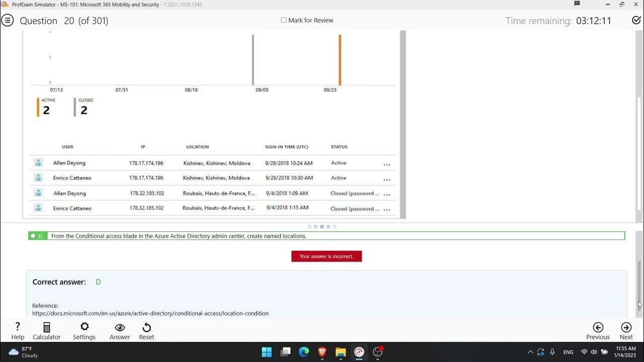Open Wi-Fi network tray icon
The width and height of the screenshot is (644, 362).
coord(584,352)
